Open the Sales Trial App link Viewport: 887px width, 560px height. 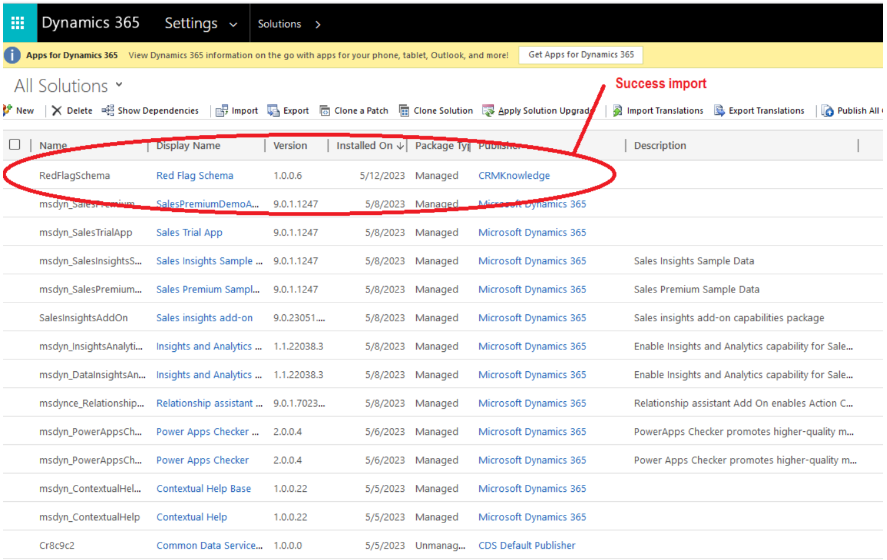(190, 232)
